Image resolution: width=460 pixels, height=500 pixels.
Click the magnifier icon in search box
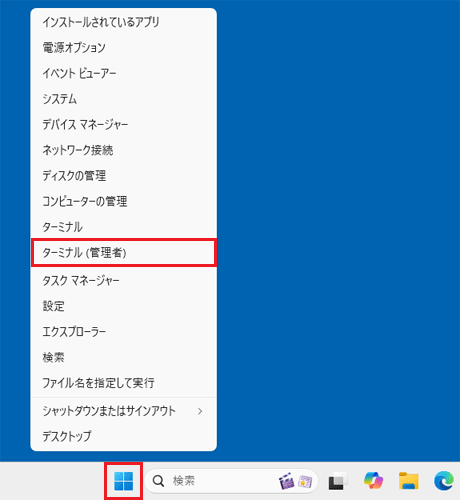point(158,481)
